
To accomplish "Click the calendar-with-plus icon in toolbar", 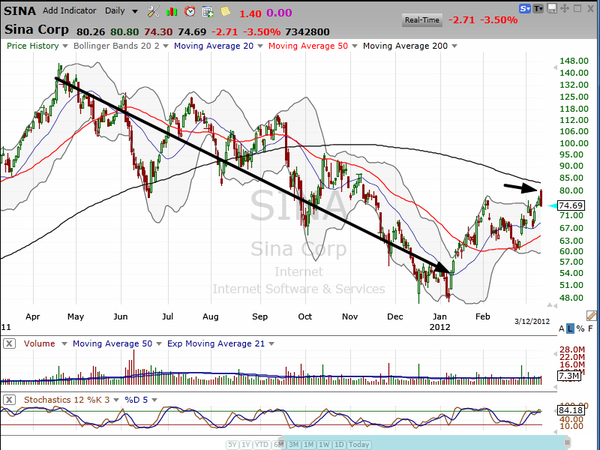I will 208,12.
